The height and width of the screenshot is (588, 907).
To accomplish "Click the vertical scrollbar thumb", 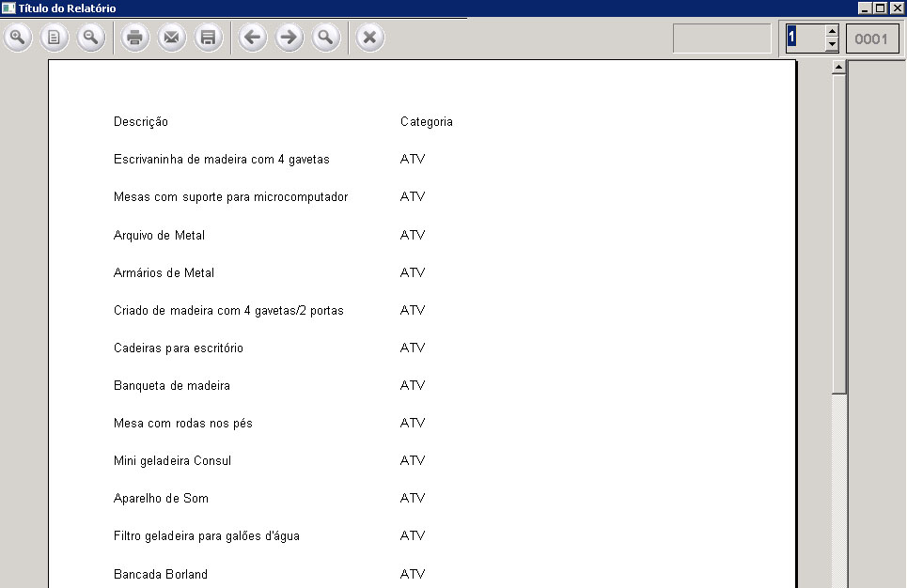I will click(x=838, y=234).
